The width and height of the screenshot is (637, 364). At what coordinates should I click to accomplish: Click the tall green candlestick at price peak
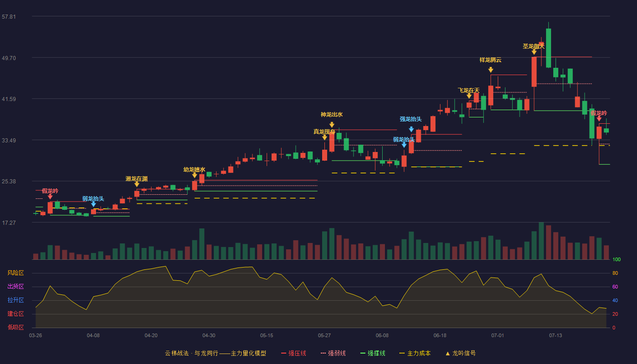coord(548,48)
